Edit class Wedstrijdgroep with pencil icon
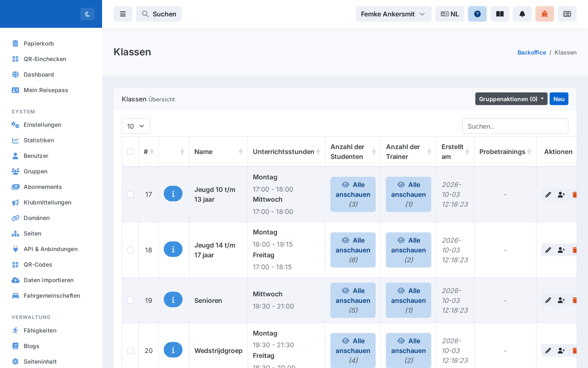 coord(548,351)
